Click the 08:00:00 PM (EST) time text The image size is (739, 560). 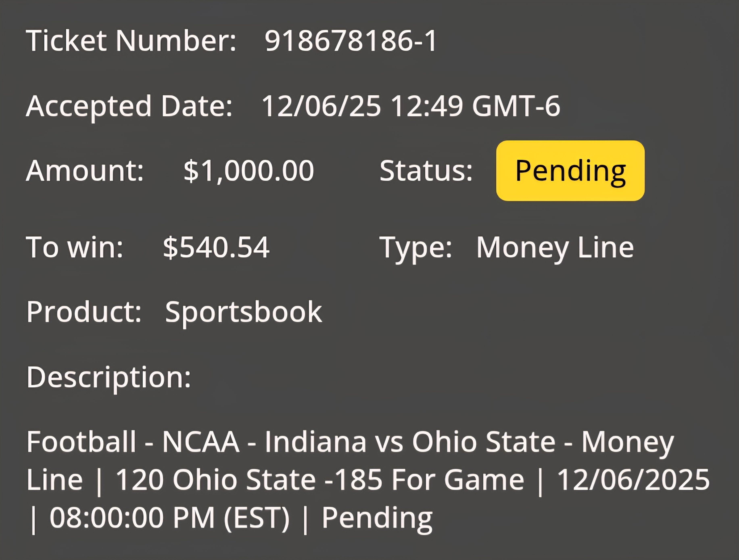point(169,518)
